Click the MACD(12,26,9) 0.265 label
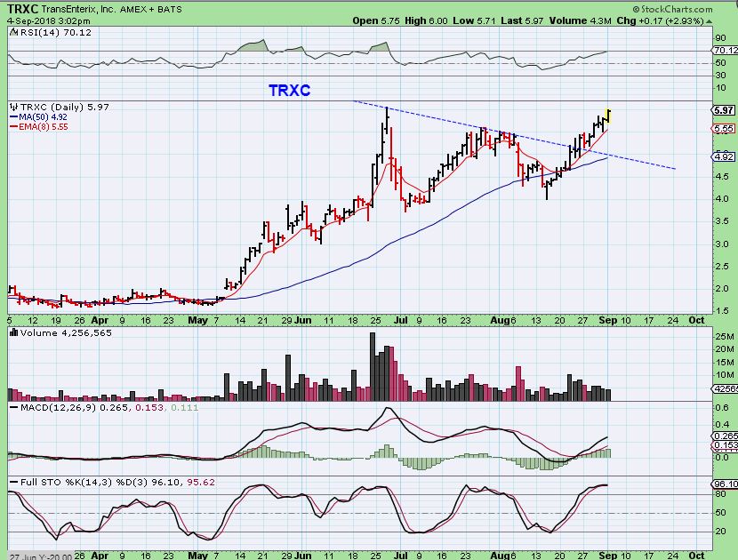738x560 pixels. [68, 407]
